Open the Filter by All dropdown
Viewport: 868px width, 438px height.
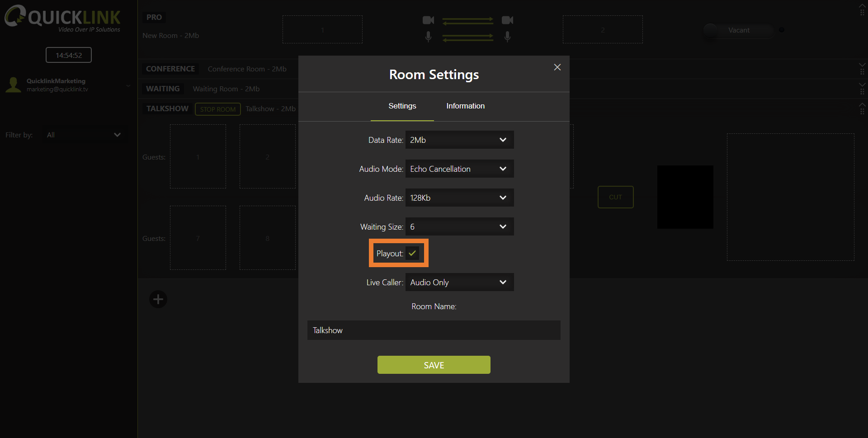point(83,135)
